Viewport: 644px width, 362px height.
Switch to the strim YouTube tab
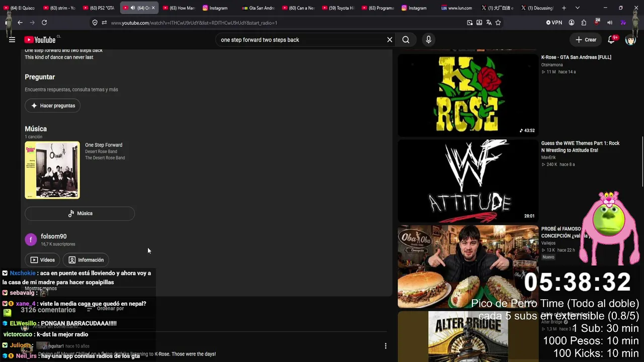(x=59, y=8)
